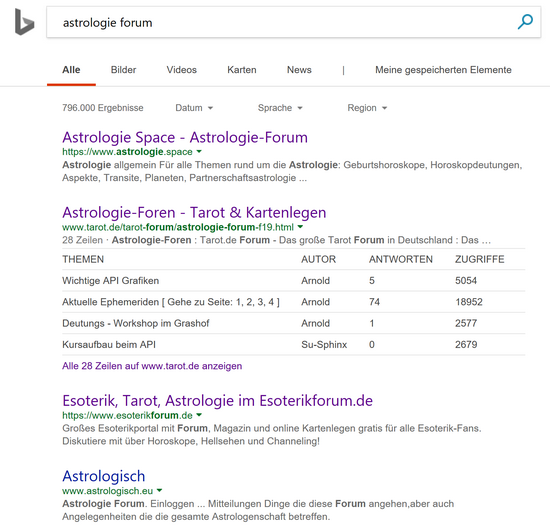Click the '18952' Zugriffe value

pos(469,302)
